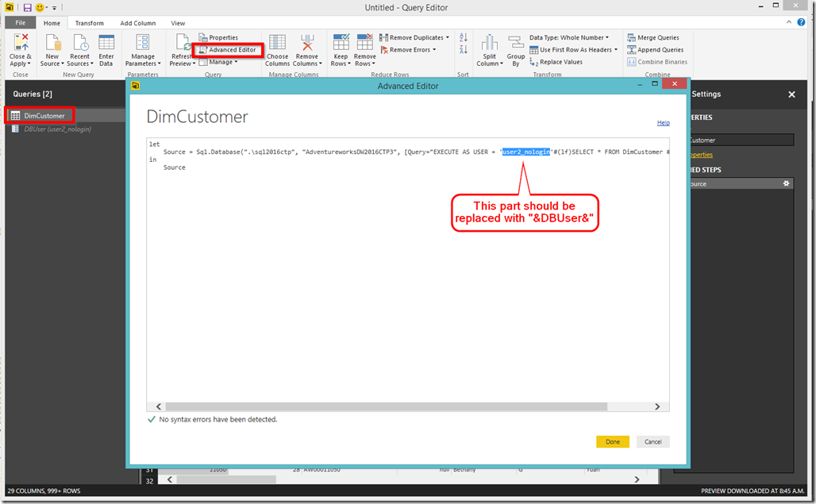Open Manage Parameters icon
The image size is (816, 504).
143,42
